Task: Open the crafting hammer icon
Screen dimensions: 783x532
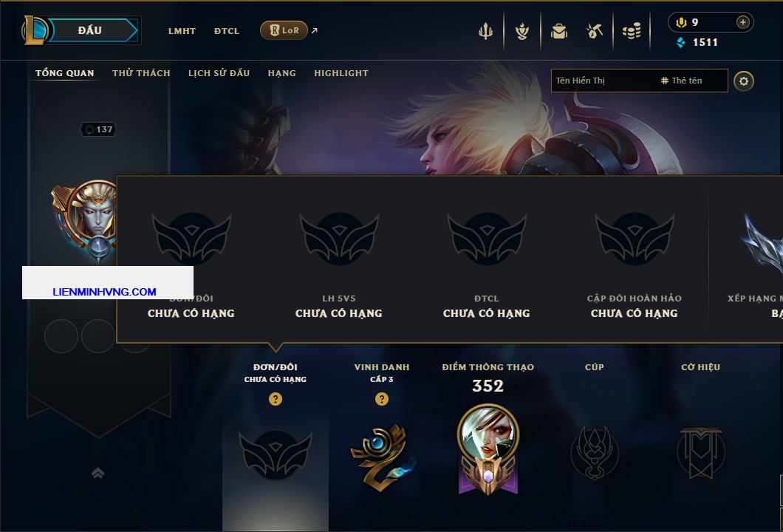Action: click(x=594, y=32)
